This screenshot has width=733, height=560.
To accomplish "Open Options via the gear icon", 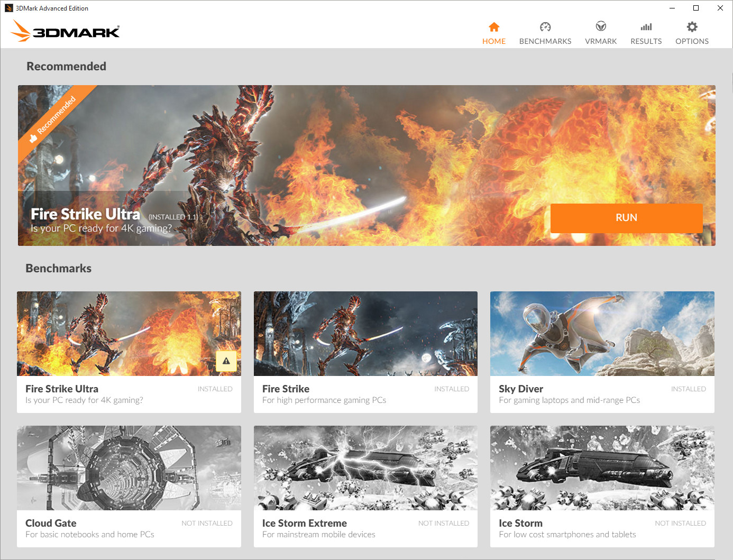I will point(692,27).
